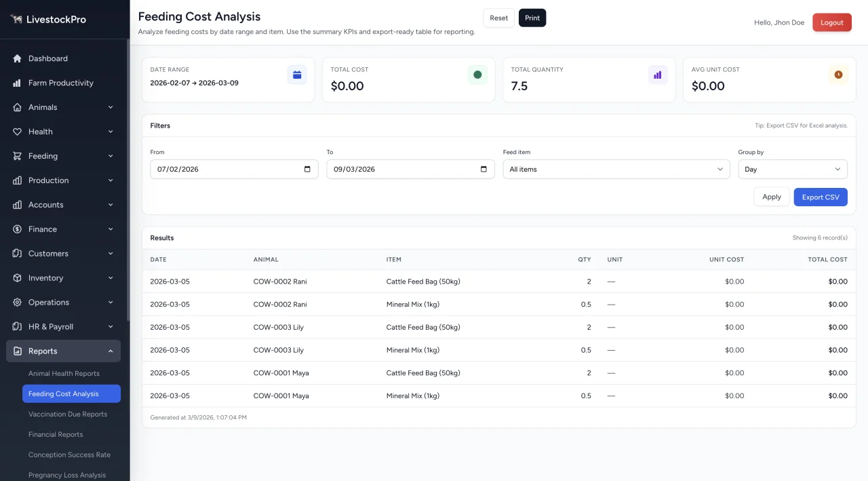
Task: Click 'Hello, Jhon Doe' greeting text
Action: tap(779, 22)
